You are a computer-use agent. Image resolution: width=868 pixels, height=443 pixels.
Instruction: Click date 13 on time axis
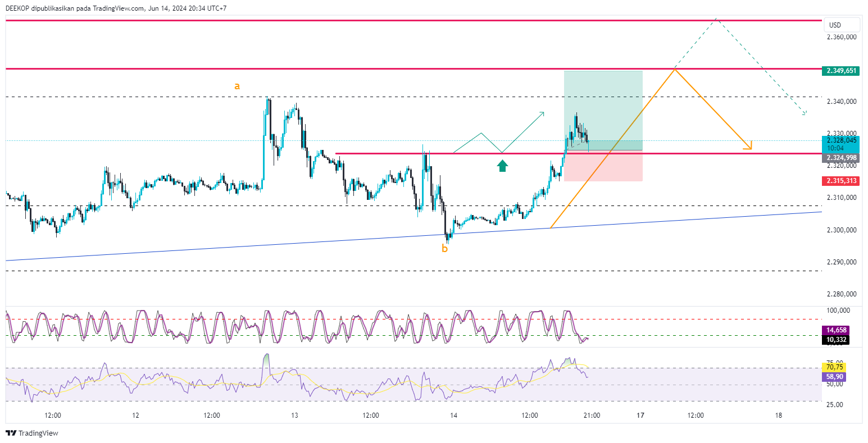295,415
